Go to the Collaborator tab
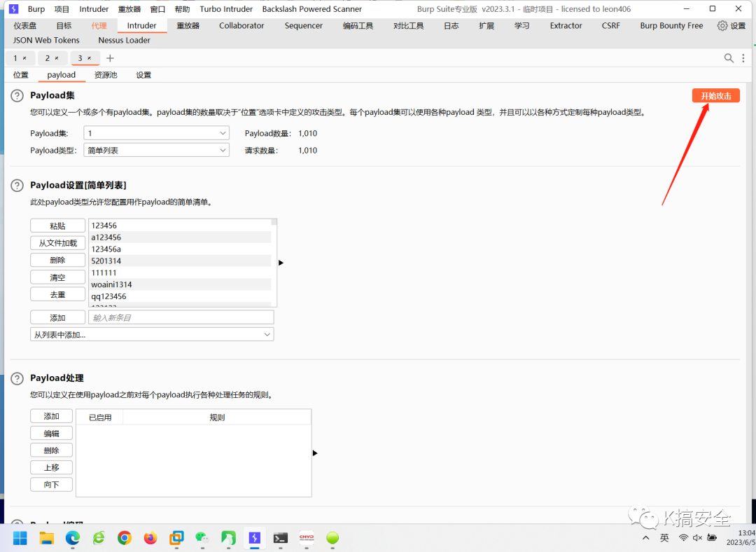 [241, 26]
